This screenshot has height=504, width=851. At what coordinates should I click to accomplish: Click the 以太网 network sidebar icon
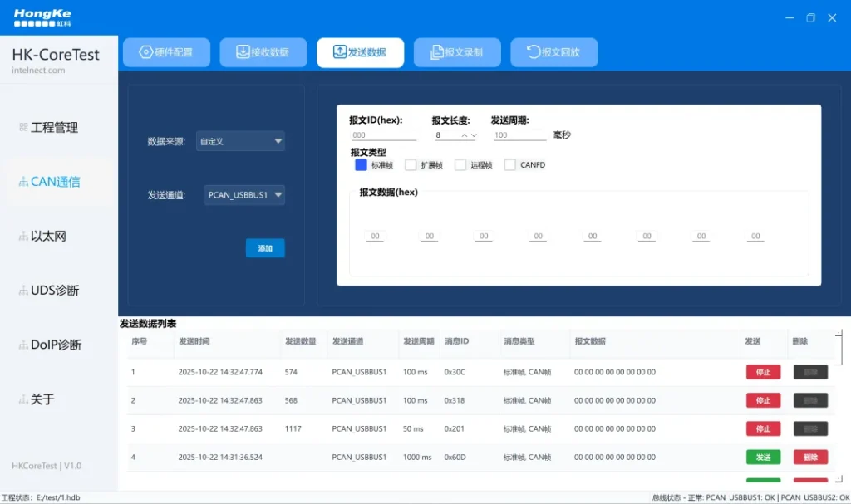tap(23, 237)
